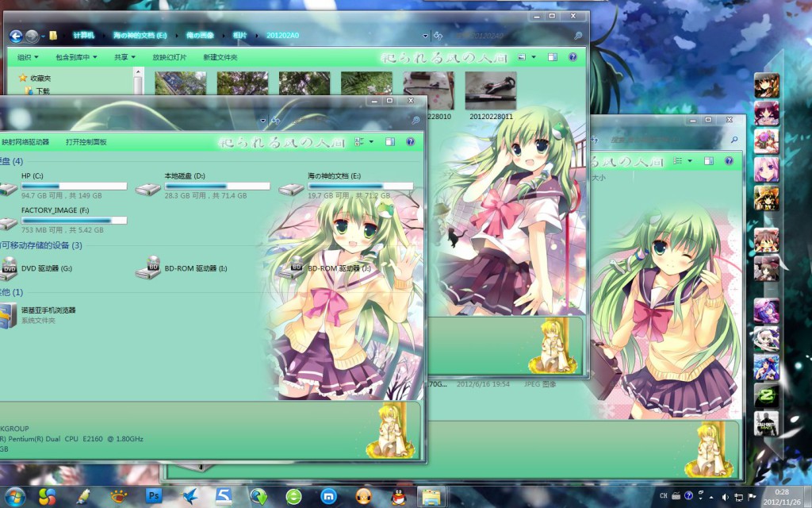Toggle the preview pane in the right window
The height and width of the screenshot is (508, 812).
[708, 161]
